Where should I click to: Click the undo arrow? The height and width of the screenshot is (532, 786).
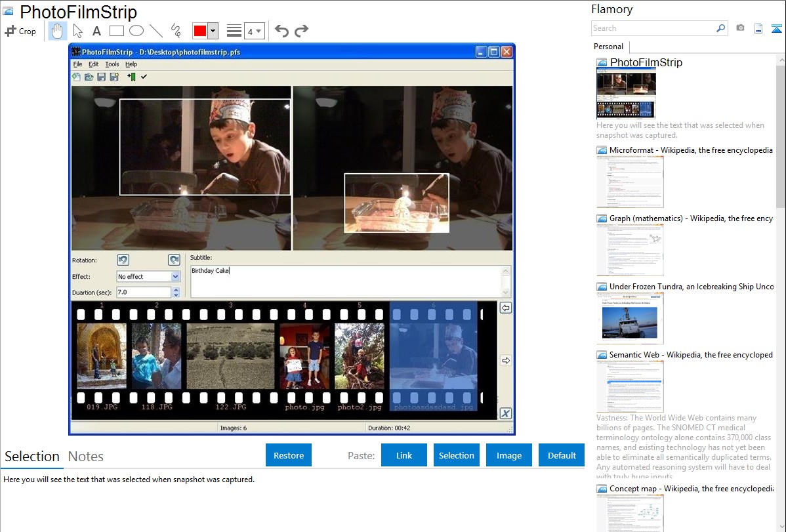pyautogui.click(x=281, y=31)
